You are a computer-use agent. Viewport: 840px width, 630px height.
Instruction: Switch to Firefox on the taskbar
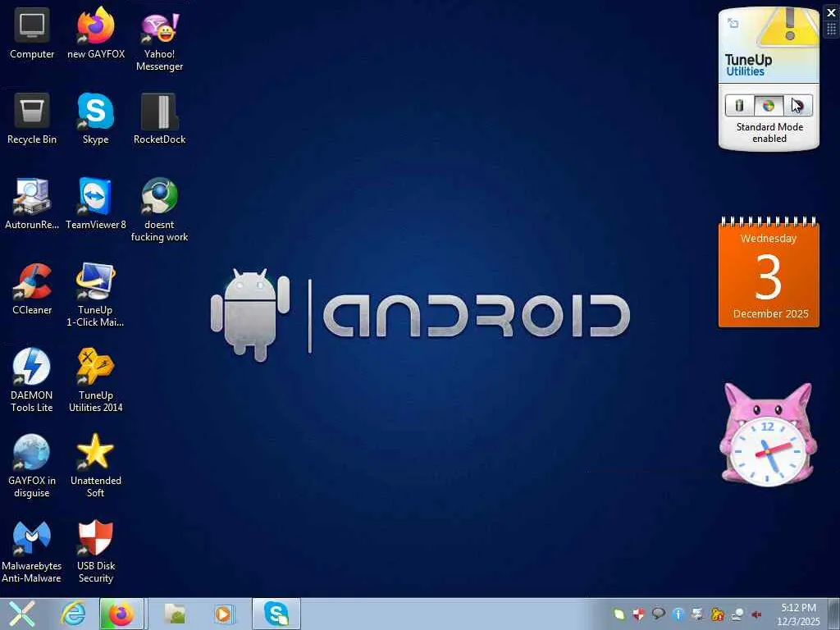tap(121, 614)
